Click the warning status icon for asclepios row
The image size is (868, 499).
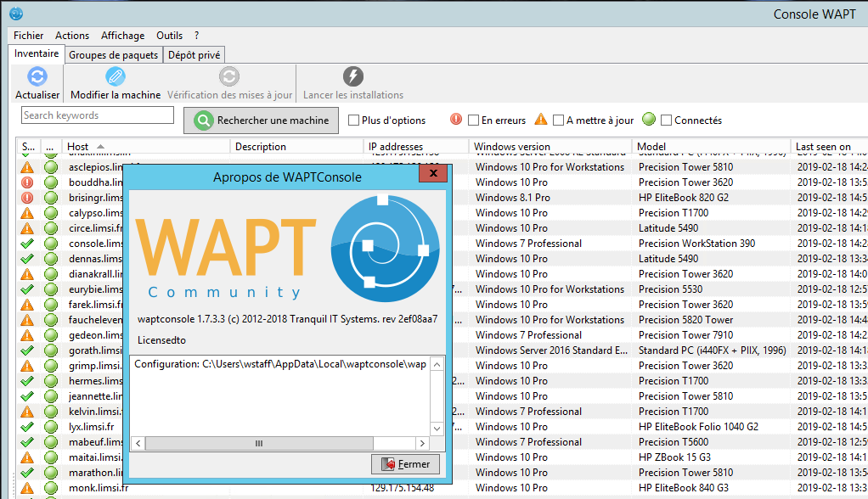tap(26, 167)
